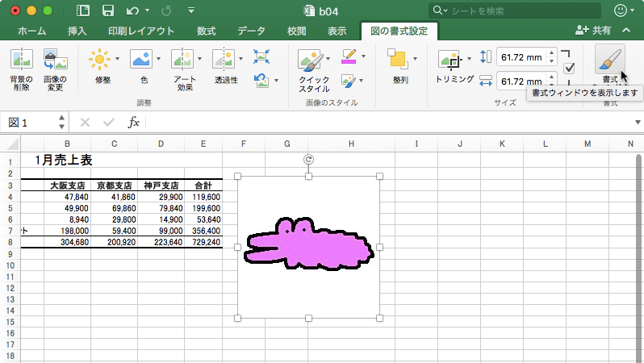Open the 印刷レイアウト ribbon tab
Screen dimensions: 644x363
click(141, 31)
